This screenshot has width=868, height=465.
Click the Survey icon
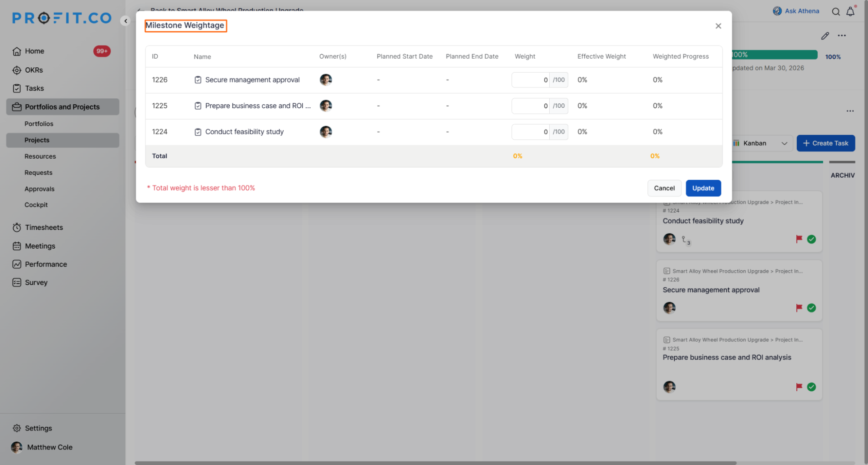(x=17, y=282)
